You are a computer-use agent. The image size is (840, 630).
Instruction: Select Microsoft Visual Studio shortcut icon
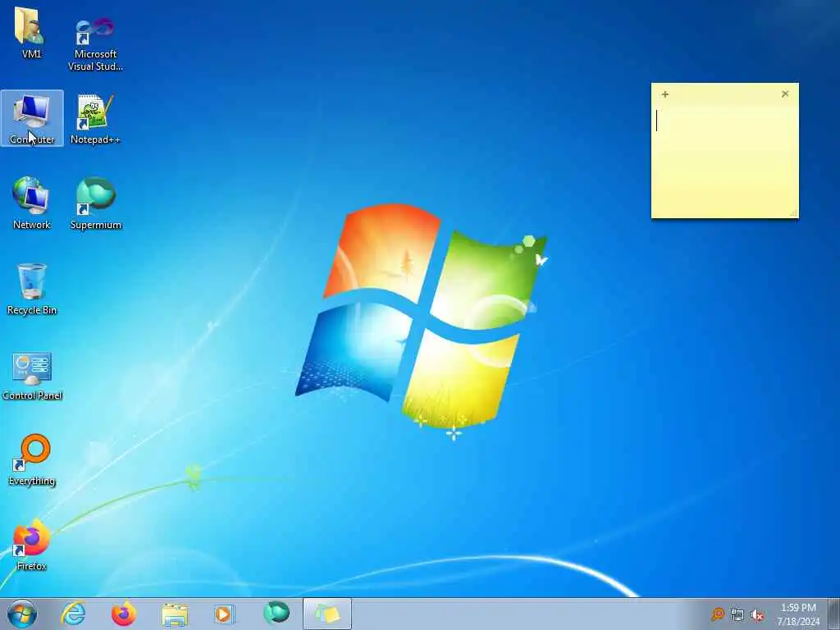pyautogui.click(x=95, y=43)
